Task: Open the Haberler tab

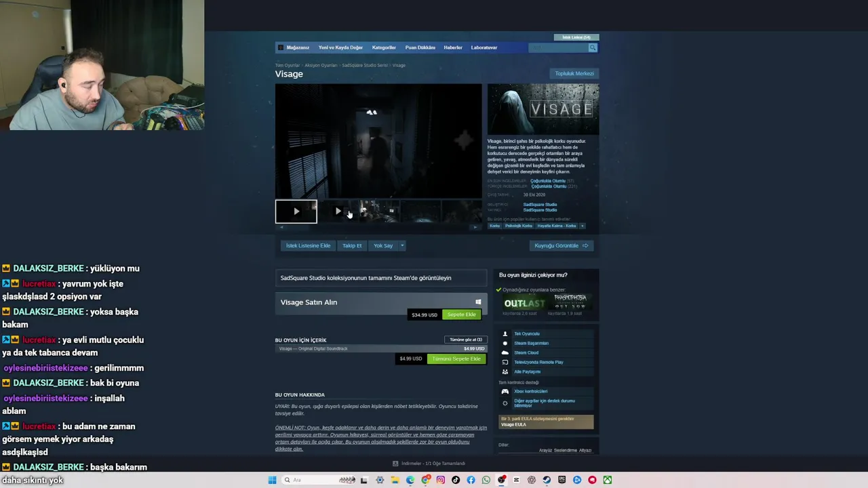Action: [x=453, y=47]
